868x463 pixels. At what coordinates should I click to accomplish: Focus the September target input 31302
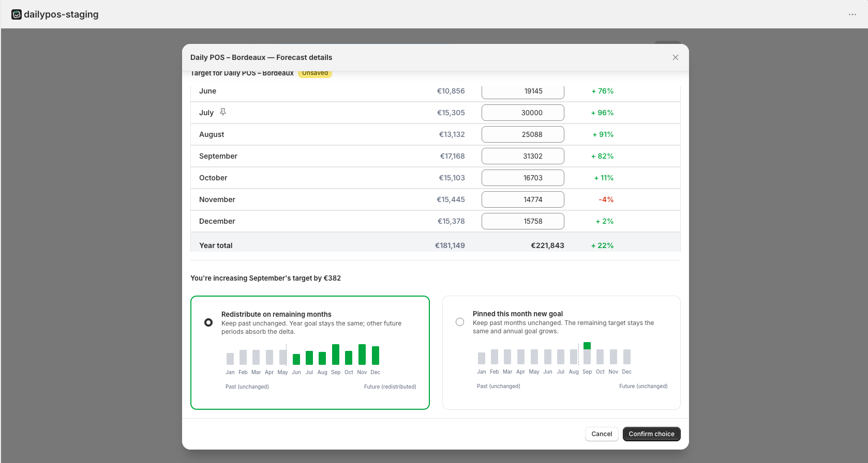coord(522,156)
